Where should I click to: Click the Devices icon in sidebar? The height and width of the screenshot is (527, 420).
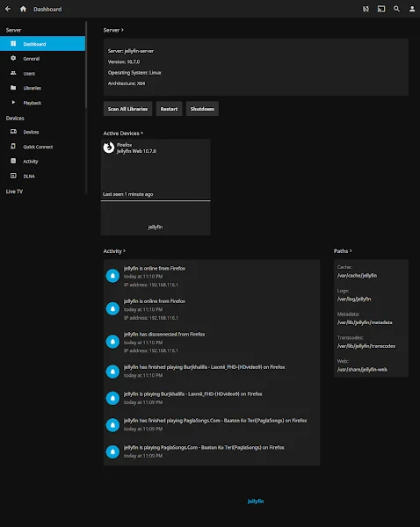13,132
